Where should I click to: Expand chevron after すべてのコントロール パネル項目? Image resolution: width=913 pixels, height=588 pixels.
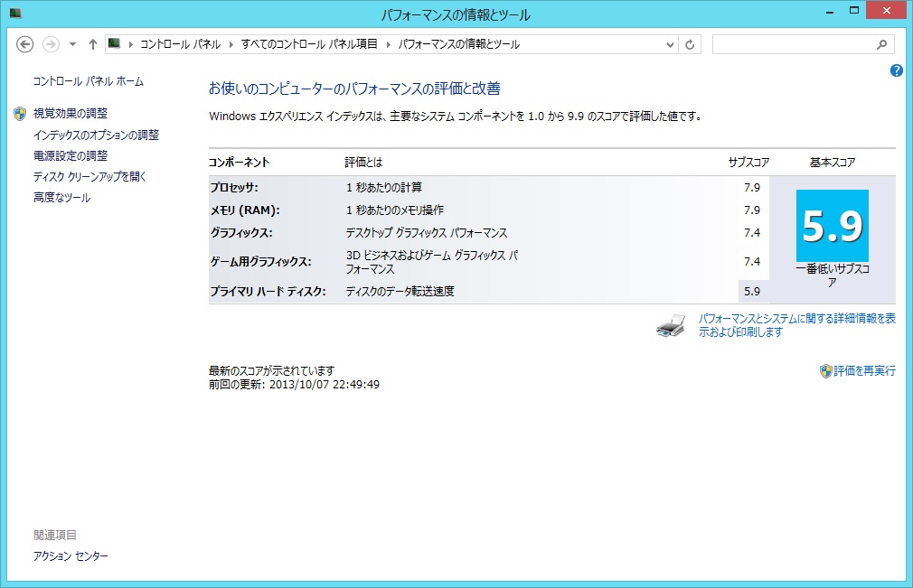click(x=389, y=44)
